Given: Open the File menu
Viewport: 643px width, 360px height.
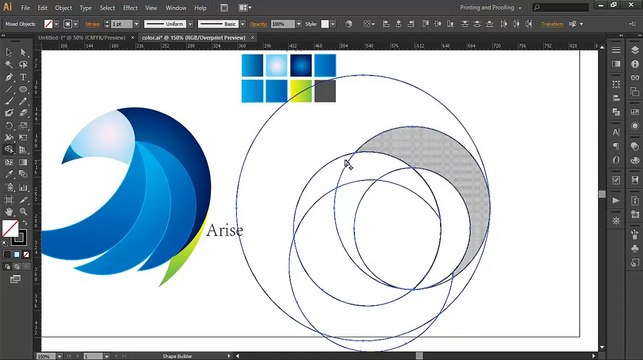Looking at the screenshot, I should pyautogui.click(x=25, y=8).
